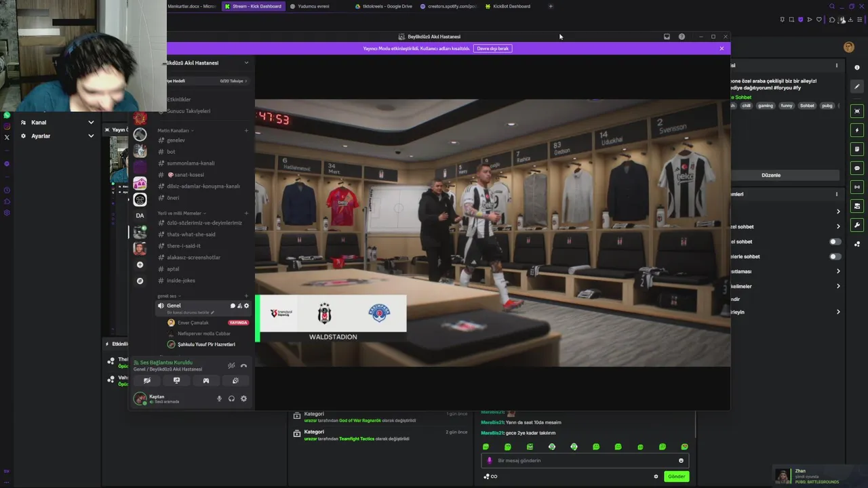Open soundboard in voice panel

[x=235, y=380]
